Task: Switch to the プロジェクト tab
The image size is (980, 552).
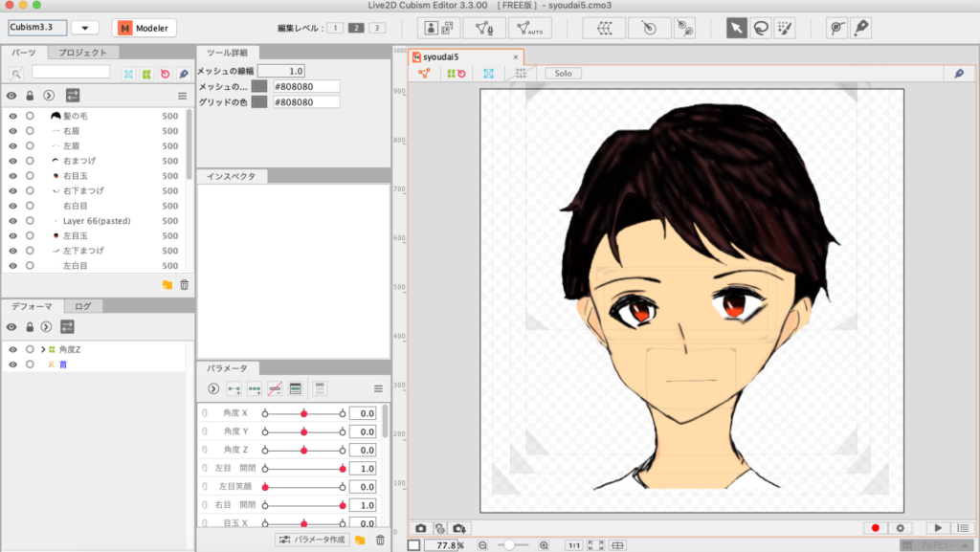Action: 83,53
